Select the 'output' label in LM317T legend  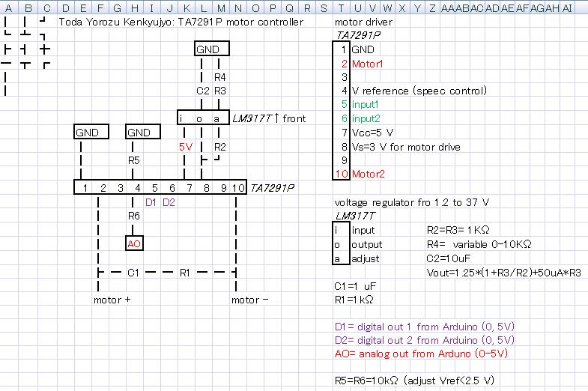click(x=366, y=245)
